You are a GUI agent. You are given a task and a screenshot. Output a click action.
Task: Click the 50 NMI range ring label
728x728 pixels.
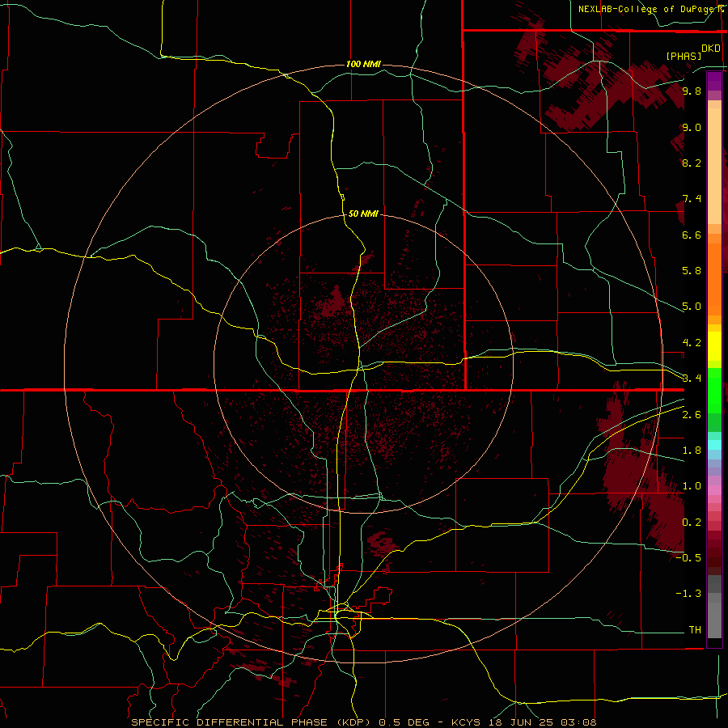[363, 214]
